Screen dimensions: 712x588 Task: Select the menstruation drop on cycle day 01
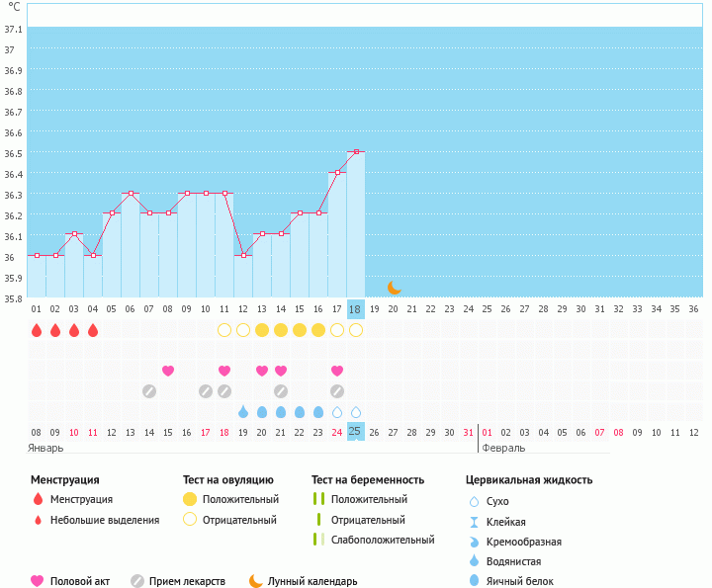tap(37, 330)
